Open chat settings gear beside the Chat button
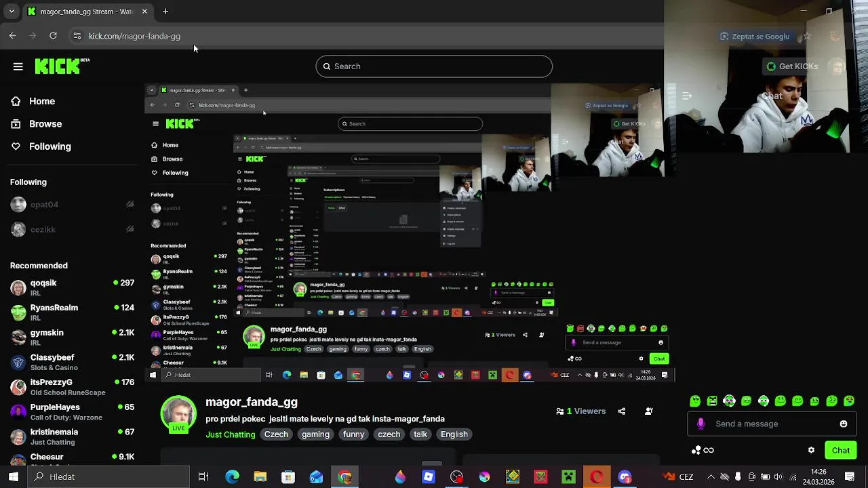This screenshot has height=488, width=868. [811, 450]
